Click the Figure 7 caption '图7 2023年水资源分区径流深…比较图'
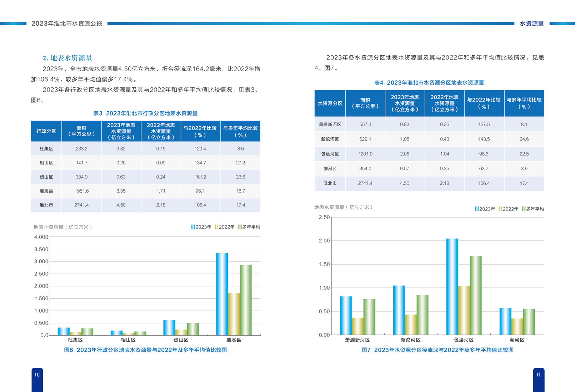 click(437, 350)
